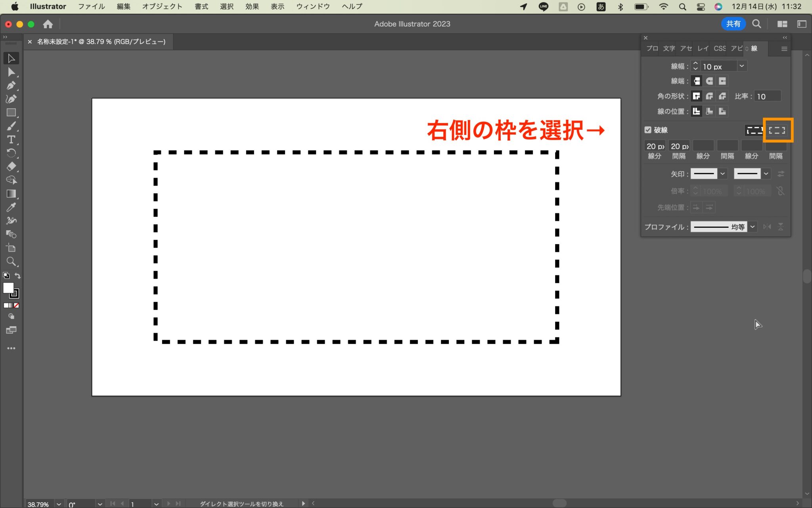Preserve exact dash and gap lengths
This screenshot has height=508, width=812.
(755, 130)
